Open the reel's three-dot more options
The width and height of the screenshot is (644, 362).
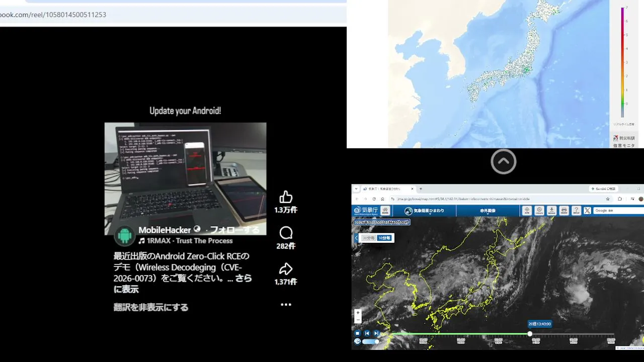click(x=286, y=305)
